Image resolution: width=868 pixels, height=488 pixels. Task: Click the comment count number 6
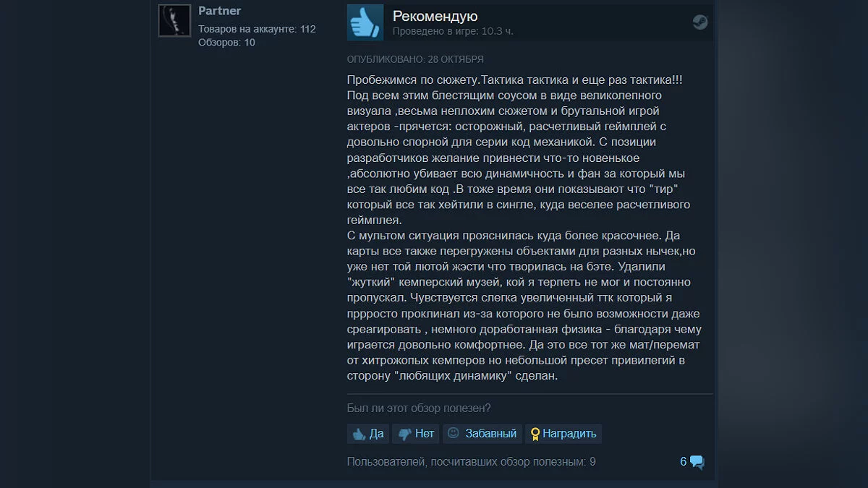click(x=684, y=461)
